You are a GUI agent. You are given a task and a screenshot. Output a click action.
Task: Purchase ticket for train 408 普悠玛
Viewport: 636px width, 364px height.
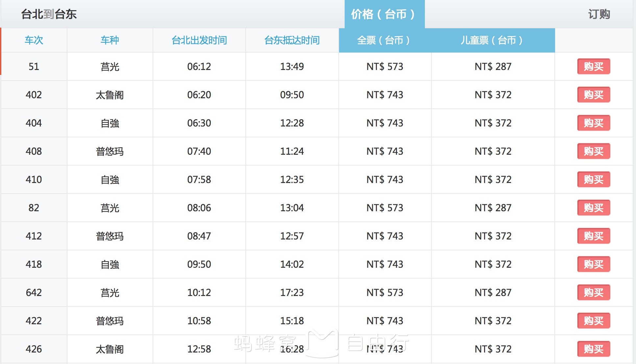[594, 151]
